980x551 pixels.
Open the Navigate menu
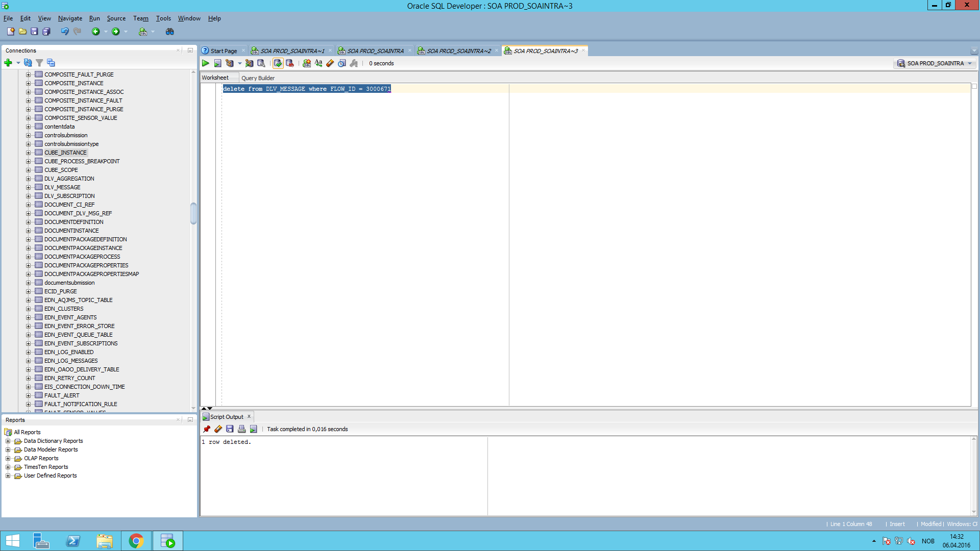tap(70, 18)
